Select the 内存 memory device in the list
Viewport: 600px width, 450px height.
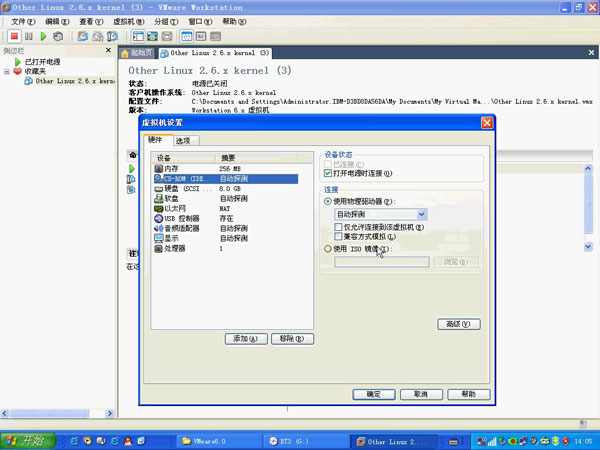pos(170,169)
